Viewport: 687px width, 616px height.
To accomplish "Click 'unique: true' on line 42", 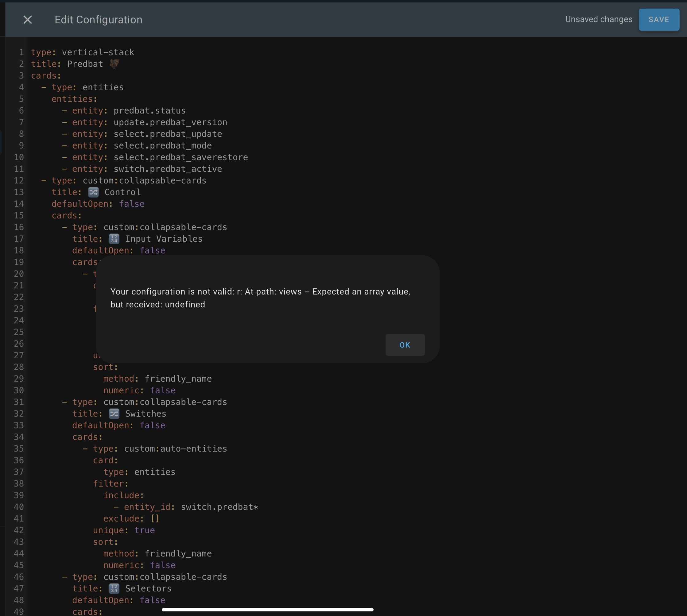I will tap(124, 530).
